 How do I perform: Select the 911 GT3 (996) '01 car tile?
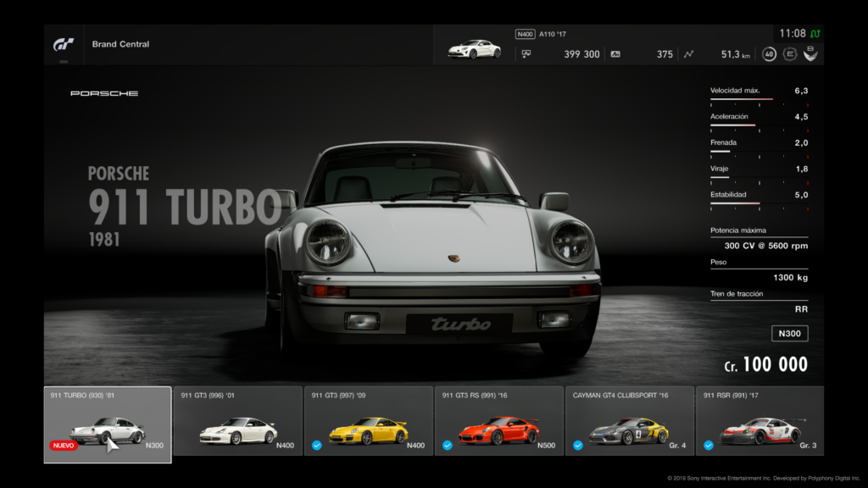pyautogui.click(x=238, y=421)
